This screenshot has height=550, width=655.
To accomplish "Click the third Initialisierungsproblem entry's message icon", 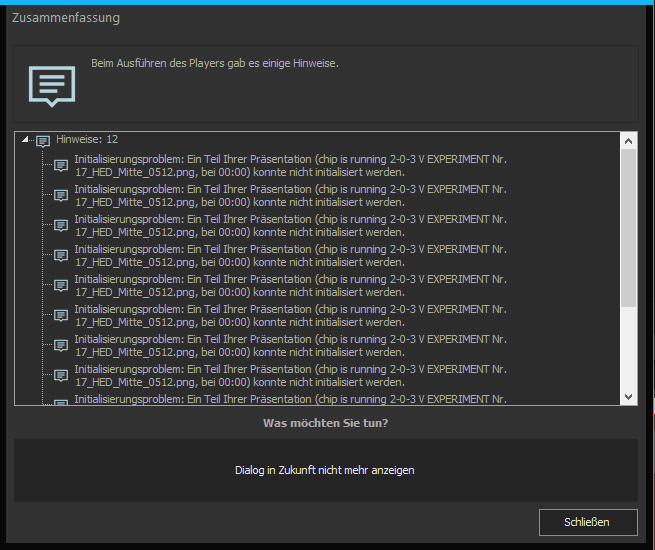I will [61, 225].
